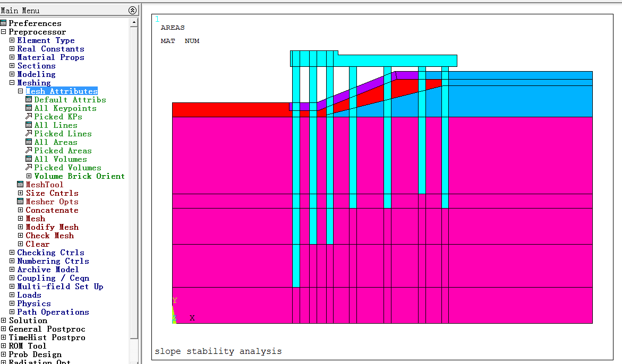Expand the Solution tree node
Screen dimensions: 622x364
[3, 320]
